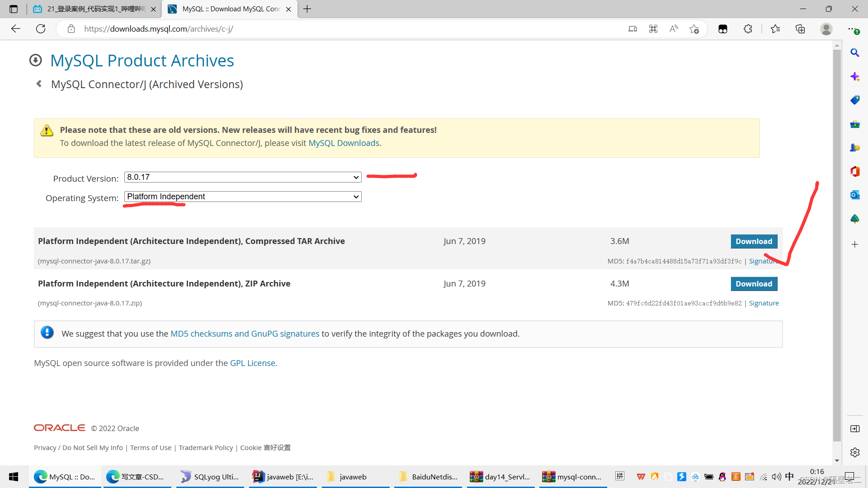This screenshot has height=488, width=868.
Task: Click the info circle suggestion icon
Action: 47,333
